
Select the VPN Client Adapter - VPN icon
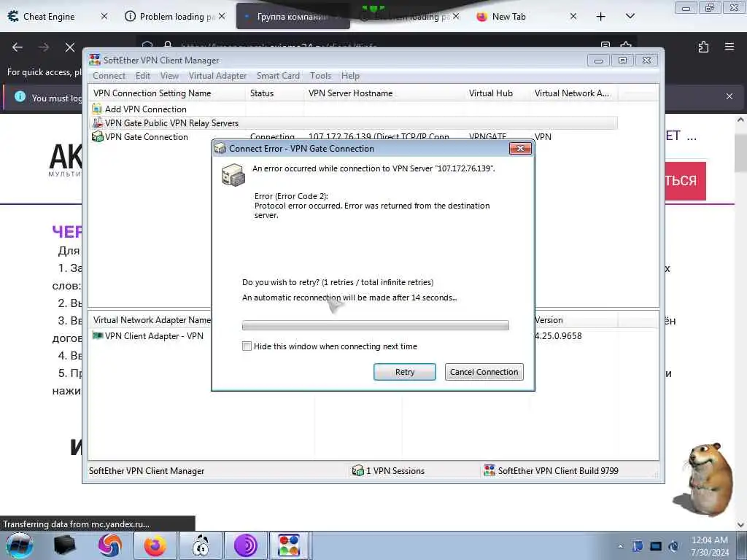click(x=98, y=335)
